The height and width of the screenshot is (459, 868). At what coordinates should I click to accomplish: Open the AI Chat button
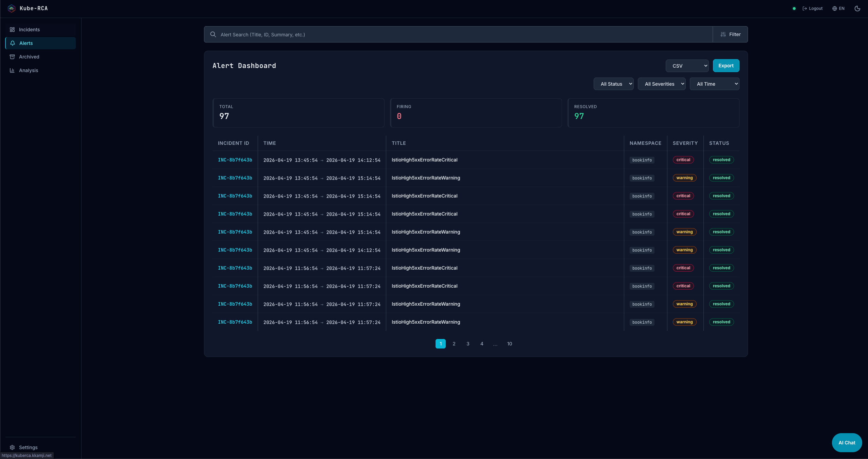(847, 443)
